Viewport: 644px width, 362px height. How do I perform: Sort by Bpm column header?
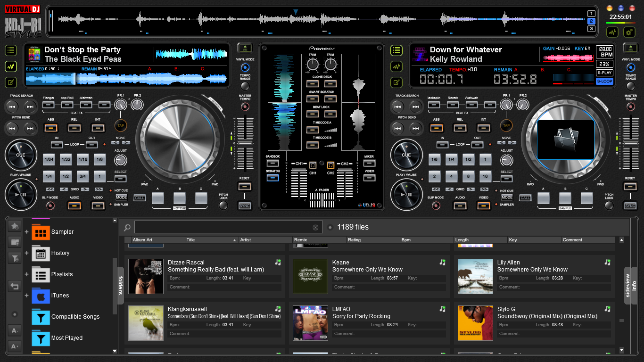427,240
